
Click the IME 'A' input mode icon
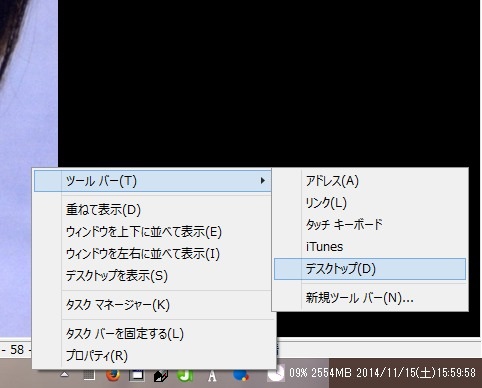click(x=212, y=376)
